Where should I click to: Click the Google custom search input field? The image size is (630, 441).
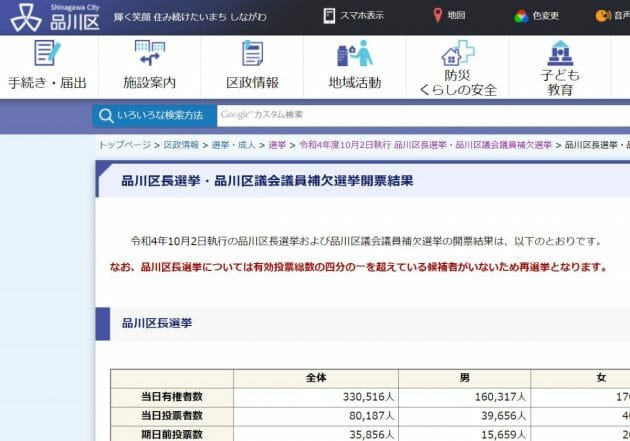[423, 116]
